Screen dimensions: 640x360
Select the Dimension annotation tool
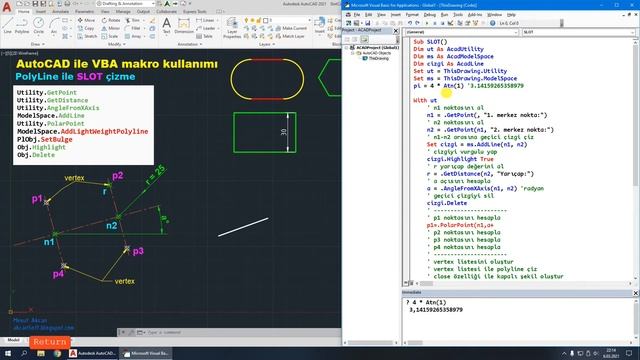point(184,25)
